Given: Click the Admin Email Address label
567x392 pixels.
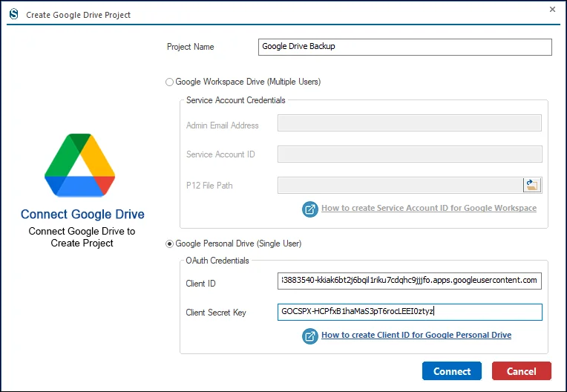Looking at the screenshot, I should click(223, 125).
